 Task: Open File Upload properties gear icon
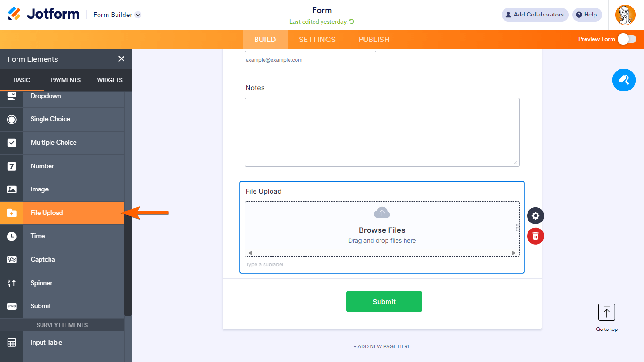535,216
